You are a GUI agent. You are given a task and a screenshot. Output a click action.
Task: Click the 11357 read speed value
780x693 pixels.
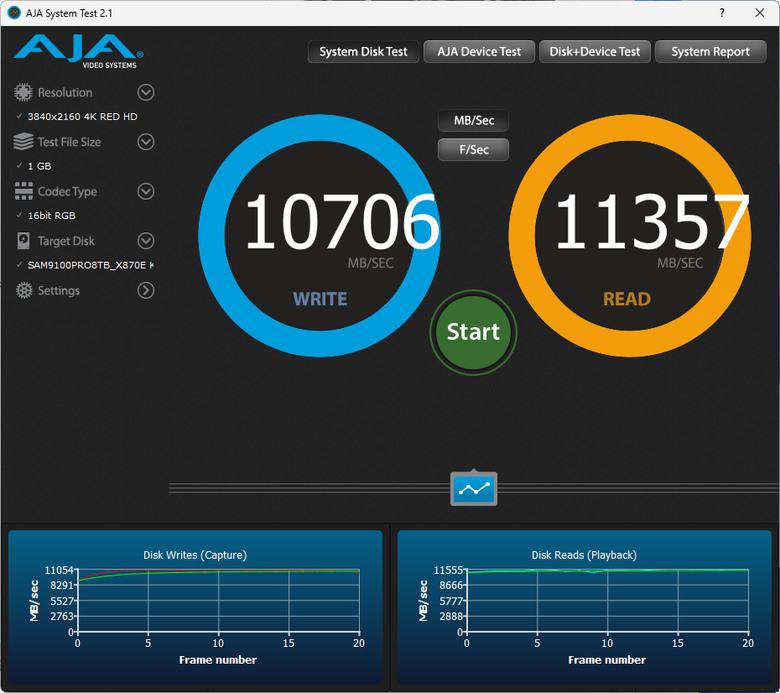pos(652,222)
